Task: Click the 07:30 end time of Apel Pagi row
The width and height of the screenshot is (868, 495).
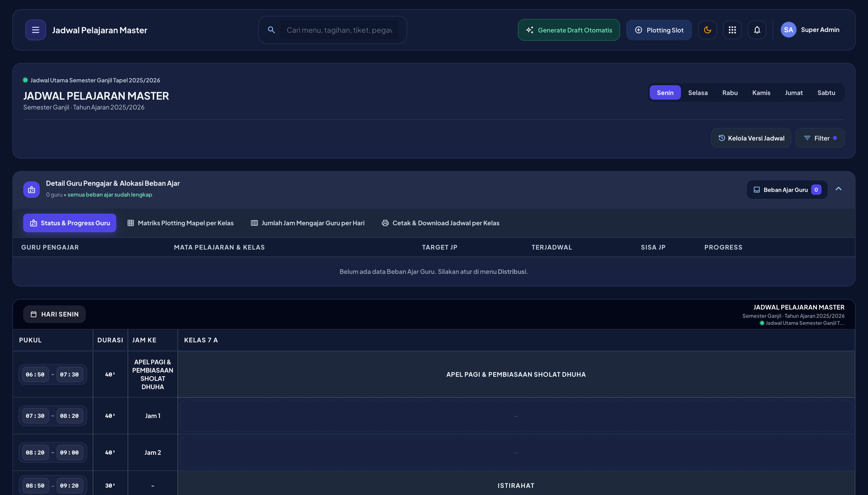Action: click(x=69, y=375)
